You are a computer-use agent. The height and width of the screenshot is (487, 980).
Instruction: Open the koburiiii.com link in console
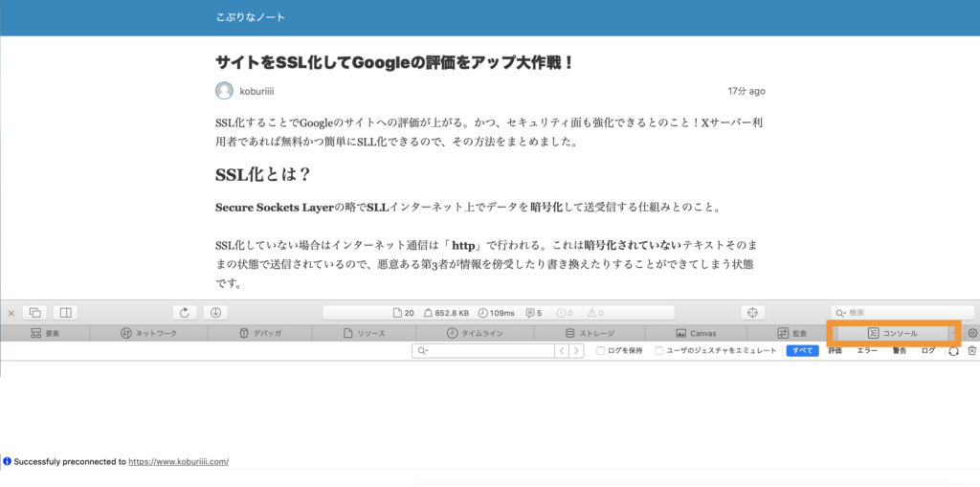pyautogui.click(x=178, y=461)
